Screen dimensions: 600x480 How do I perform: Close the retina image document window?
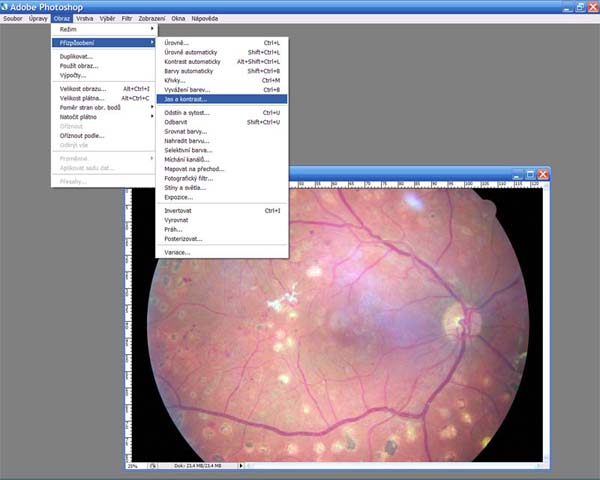544,174
